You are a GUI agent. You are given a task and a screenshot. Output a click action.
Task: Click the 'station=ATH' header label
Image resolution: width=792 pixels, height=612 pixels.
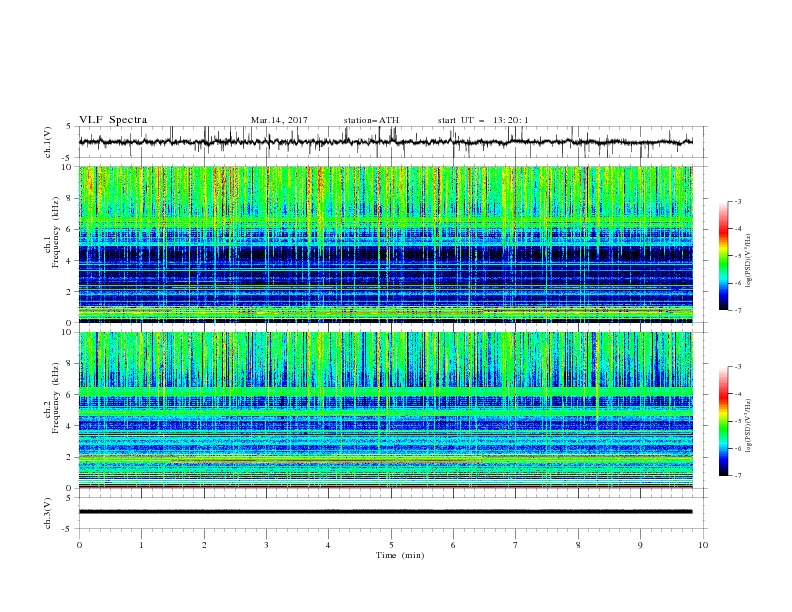click(x=371, y=120)
